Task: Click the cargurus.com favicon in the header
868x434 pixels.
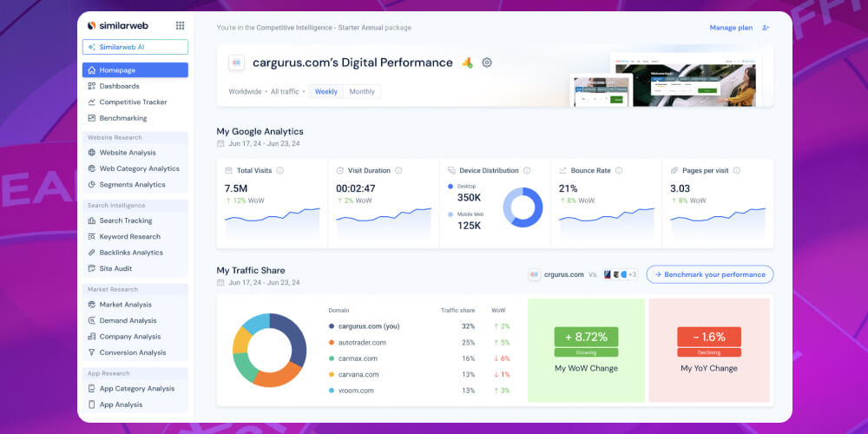Action: click(236, 62)
